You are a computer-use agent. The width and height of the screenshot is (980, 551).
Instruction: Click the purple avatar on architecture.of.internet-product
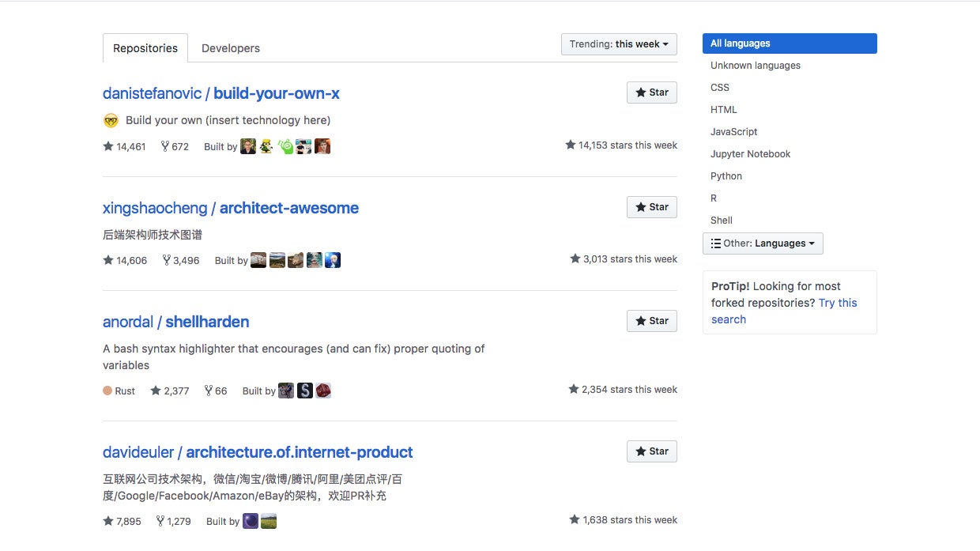coord(251,521)
